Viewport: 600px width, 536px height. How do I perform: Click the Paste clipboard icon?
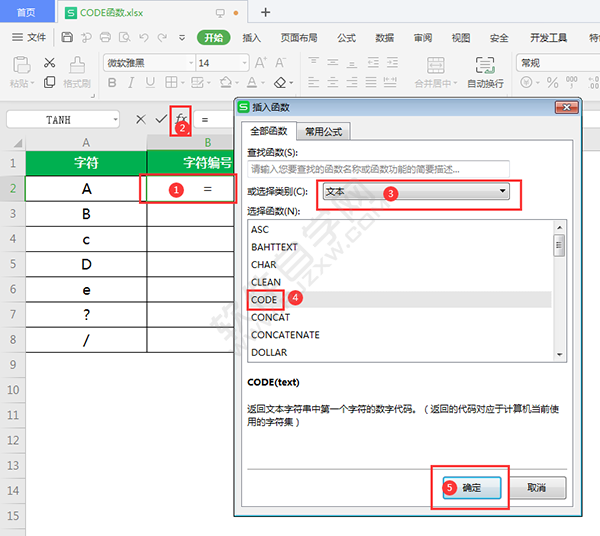pos(21,65)
